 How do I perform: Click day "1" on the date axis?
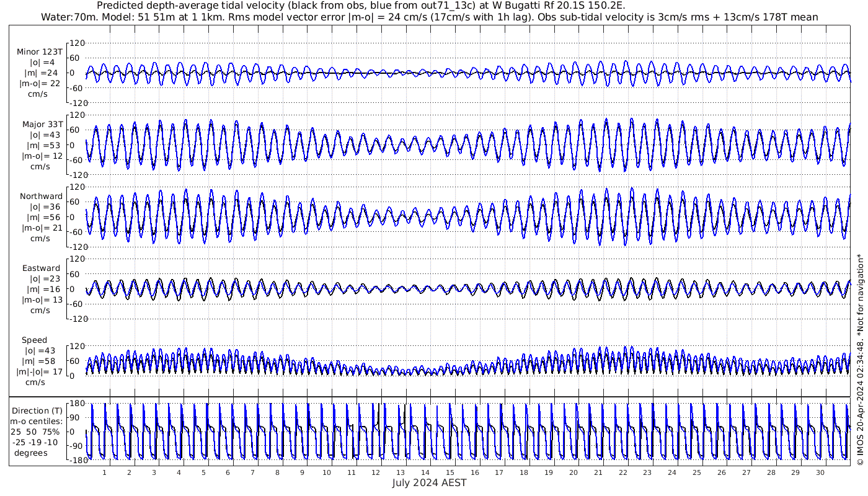[104, 472]
